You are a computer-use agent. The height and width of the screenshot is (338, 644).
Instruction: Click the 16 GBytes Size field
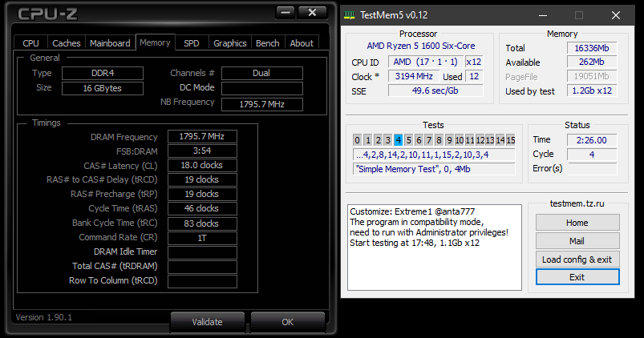click(x=103, y=88)
